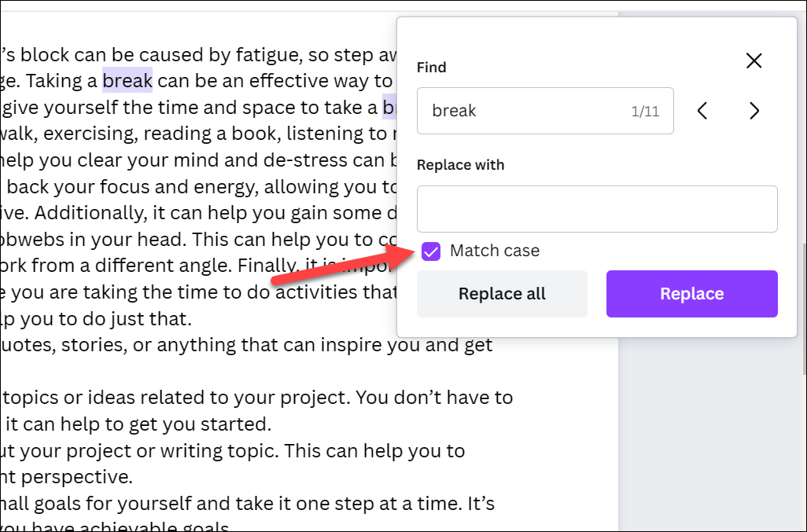Click the purple Replace button

tap(691, 293)
